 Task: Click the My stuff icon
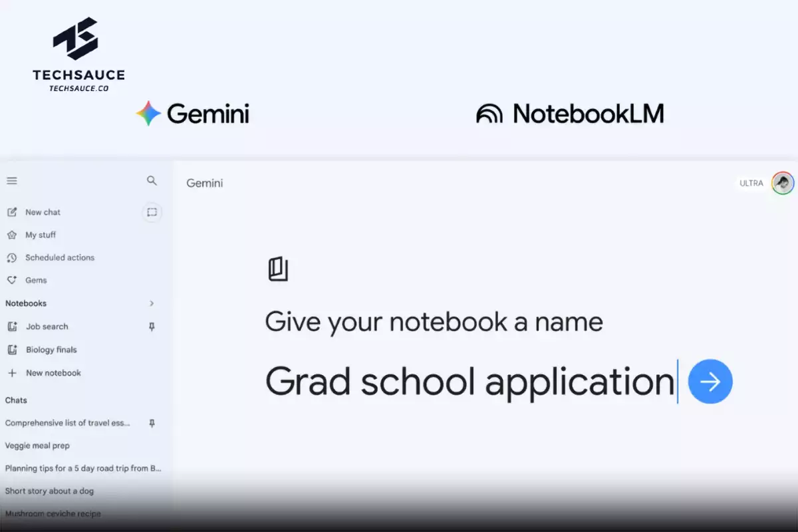[x=12, y=235]
